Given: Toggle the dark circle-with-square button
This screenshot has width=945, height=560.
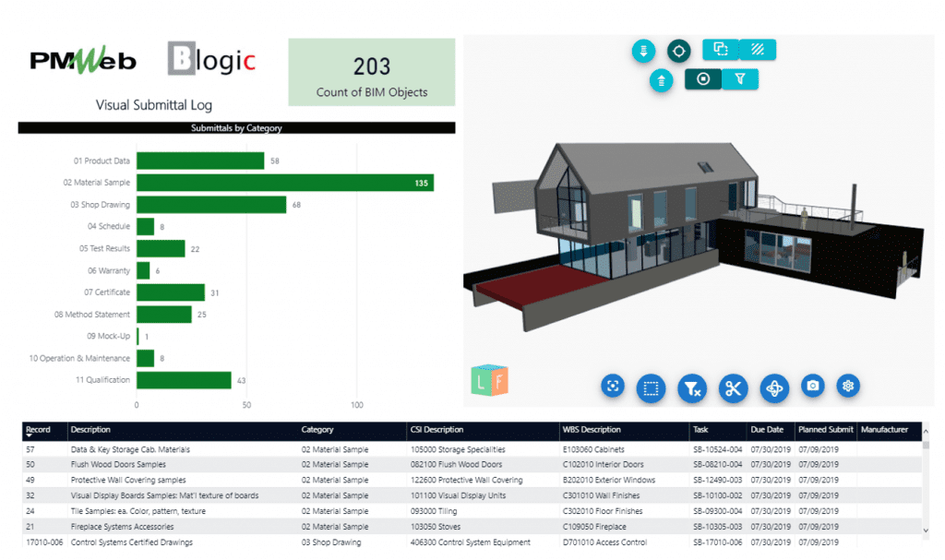Looking at the screenshot, I should pos(702,79).
